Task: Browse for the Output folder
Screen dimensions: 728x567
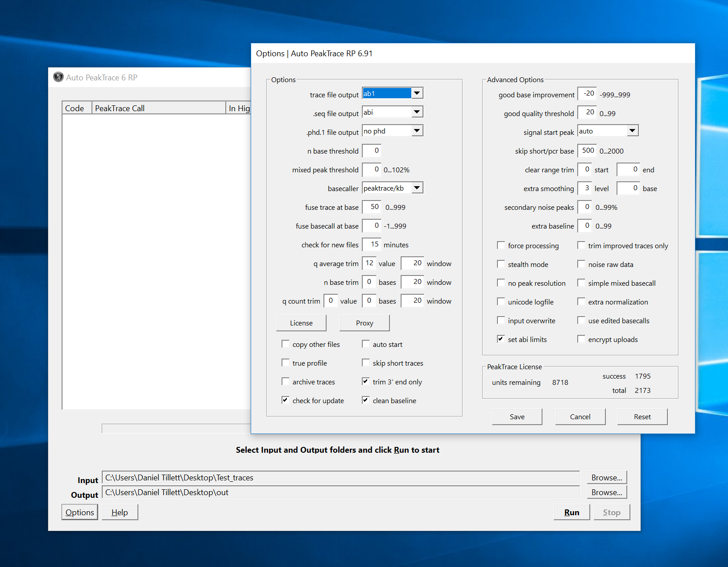Action: [x=607, y=492]
